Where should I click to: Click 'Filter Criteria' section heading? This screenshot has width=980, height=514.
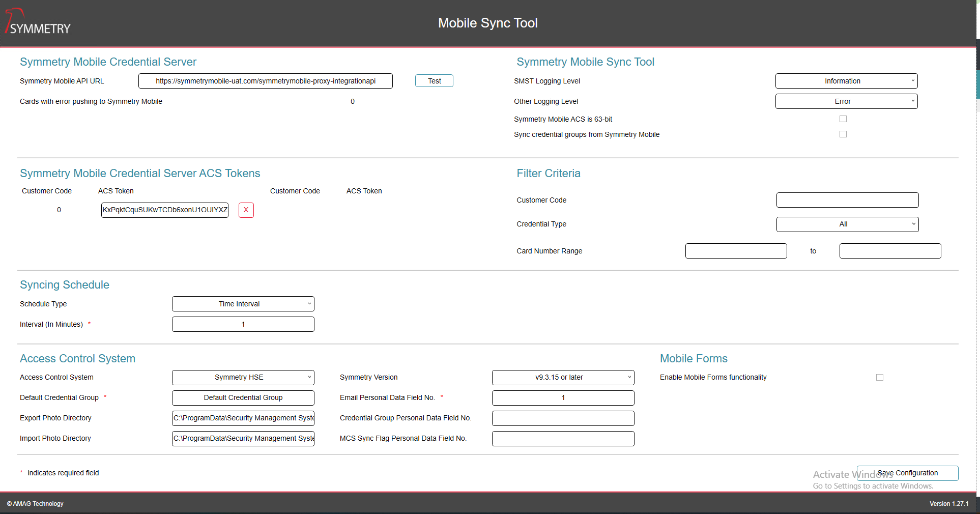[x=549, y=174]
